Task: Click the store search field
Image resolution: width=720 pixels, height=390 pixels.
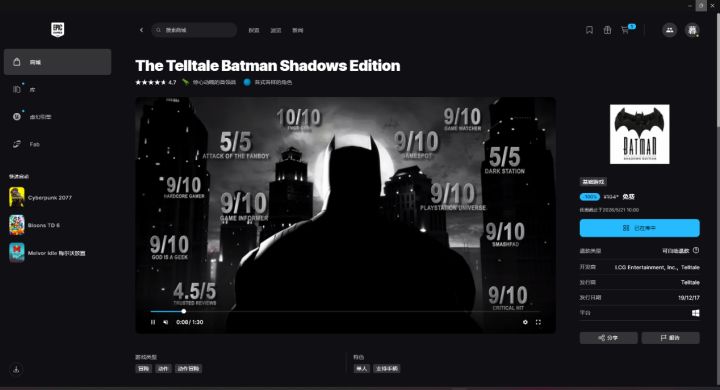Action: point(194,30)
